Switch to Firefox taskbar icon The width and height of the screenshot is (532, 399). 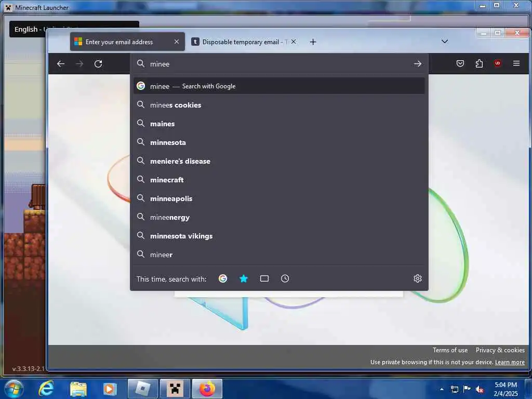click(x=207, y=389)
